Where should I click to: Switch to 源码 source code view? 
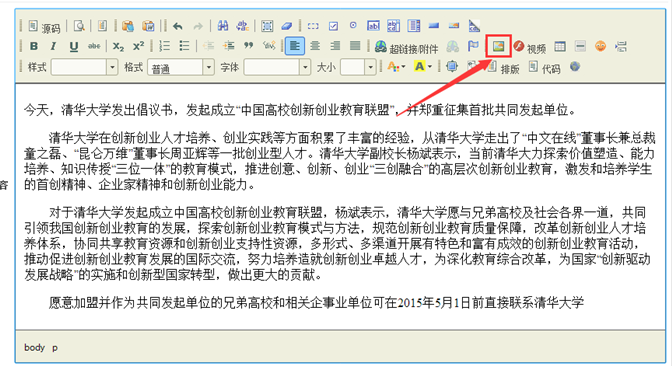44,27
